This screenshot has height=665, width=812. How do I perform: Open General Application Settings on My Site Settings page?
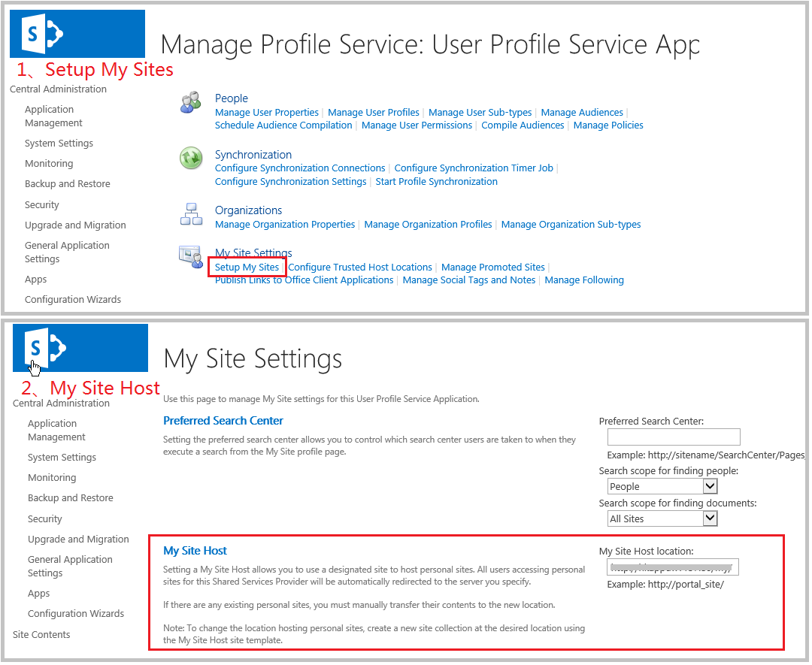tap(71, 566)
